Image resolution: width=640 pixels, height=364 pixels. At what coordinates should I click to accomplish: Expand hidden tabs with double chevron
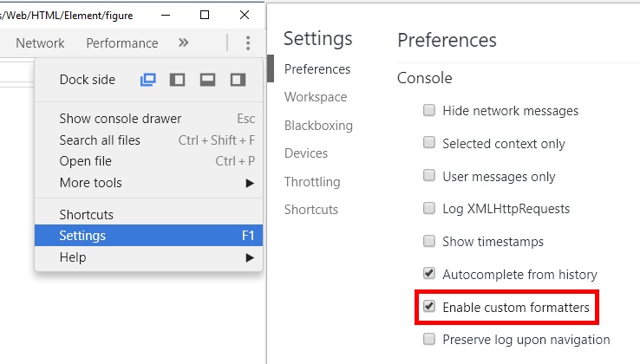point(183,42)
